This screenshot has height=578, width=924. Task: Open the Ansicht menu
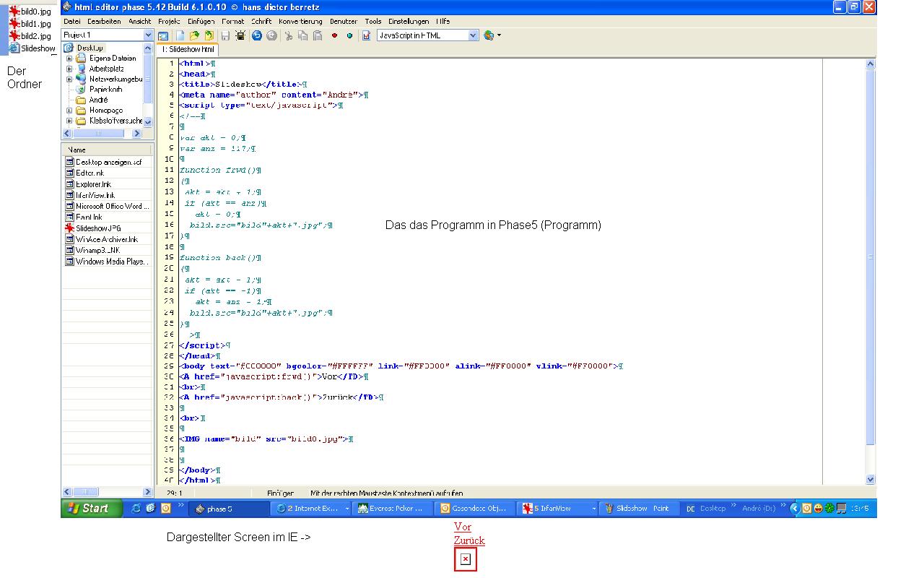tap(140, 22)
